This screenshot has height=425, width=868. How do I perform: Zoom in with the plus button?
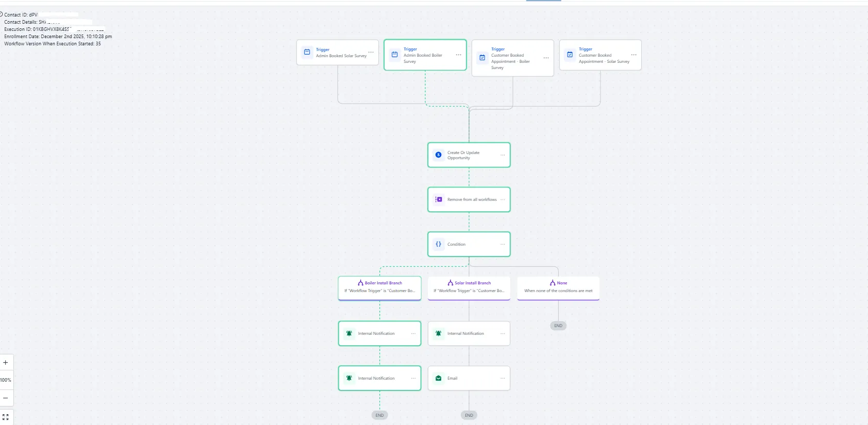[6, 363]
